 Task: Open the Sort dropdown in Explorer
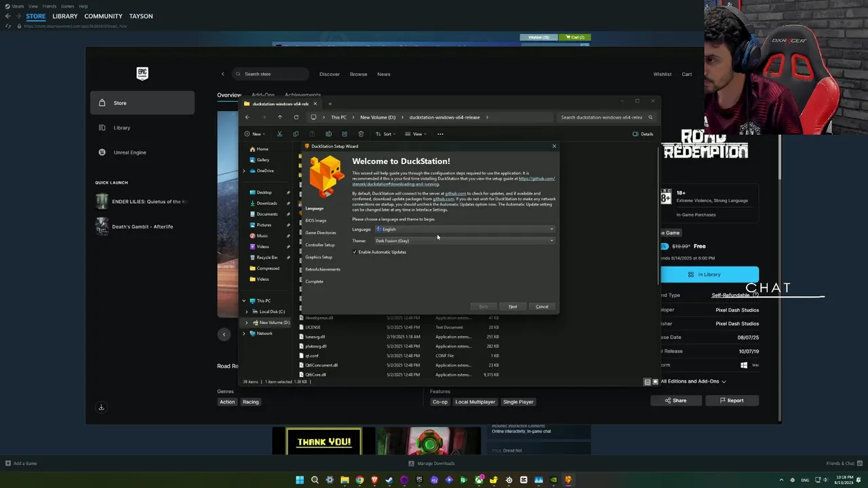[x=384, y=134]
